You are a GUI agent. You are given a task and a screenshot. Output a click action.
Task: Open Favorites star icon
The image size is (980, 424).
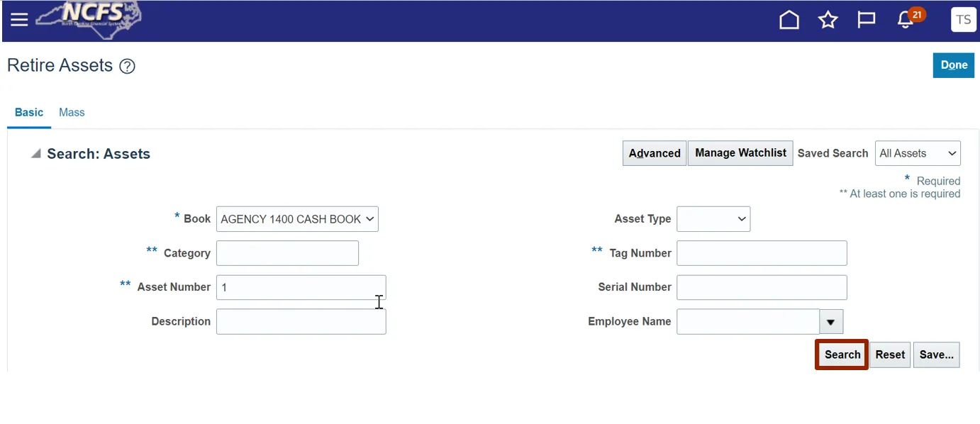(x=828, y=20)
